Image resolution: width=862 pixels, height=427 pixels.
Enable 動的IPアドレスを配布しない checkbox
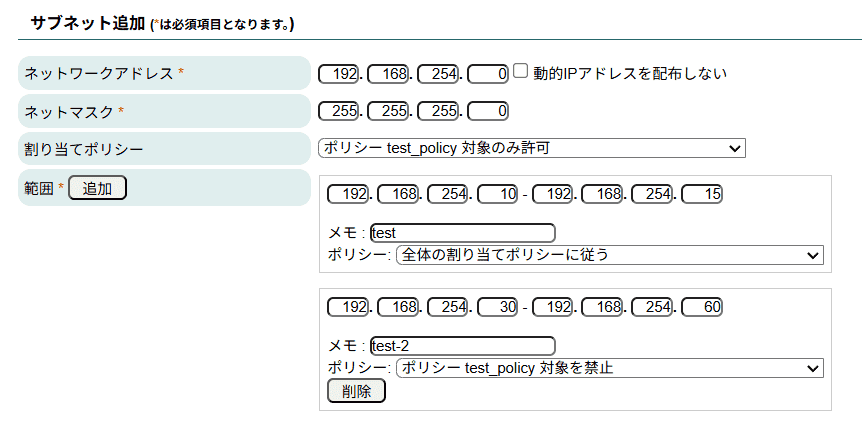[521, 70]
